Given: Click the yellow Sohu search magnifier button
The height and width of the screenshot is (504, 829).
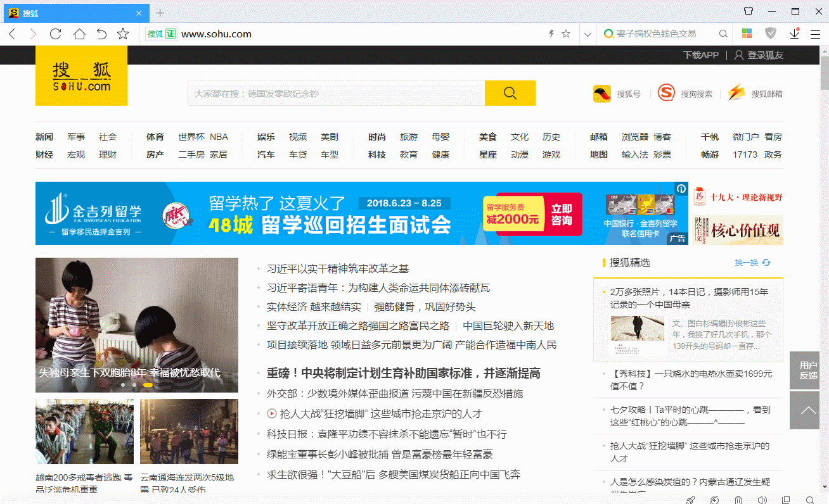Looking at the screenshot, I should click(510, 93).
